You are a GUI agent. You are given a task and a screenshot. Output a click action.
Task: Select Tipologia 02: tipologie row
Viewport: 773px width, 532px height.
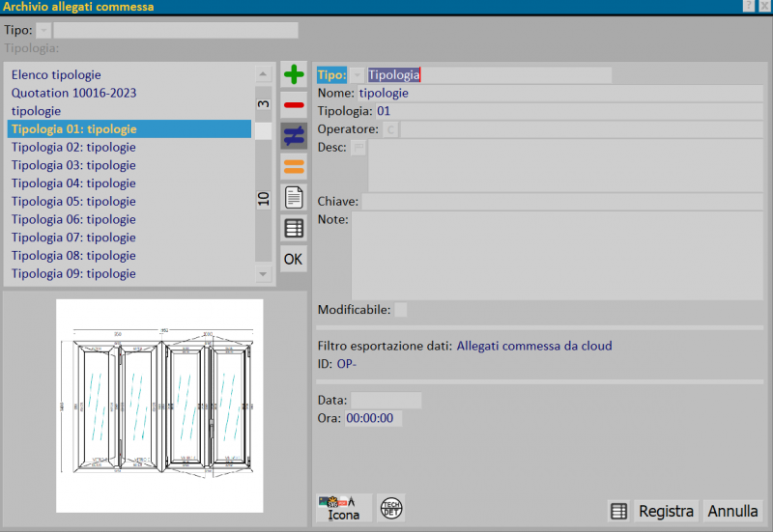click(x=129, y=148)
